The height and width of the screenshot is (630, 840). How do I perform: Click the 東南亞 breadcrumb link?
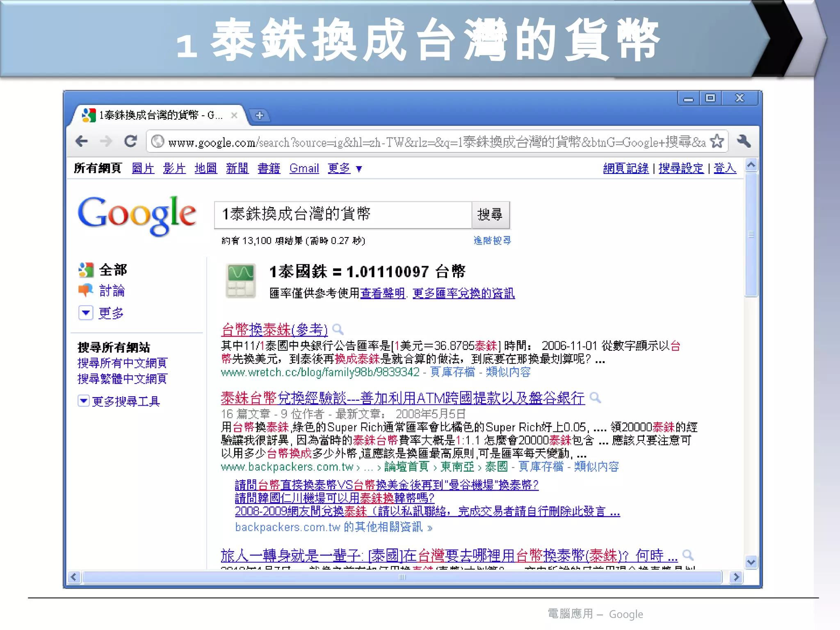tap(457, 467)
